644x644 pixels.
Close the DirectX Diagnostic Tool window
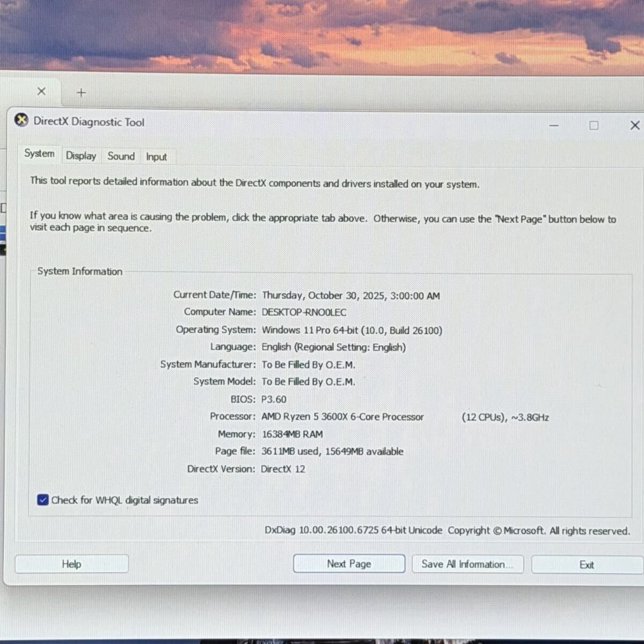(x=634, y=125)
